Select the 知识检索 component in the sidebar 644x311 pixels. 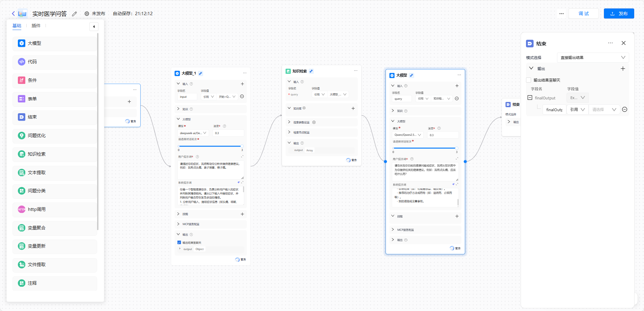pos(55,154)
